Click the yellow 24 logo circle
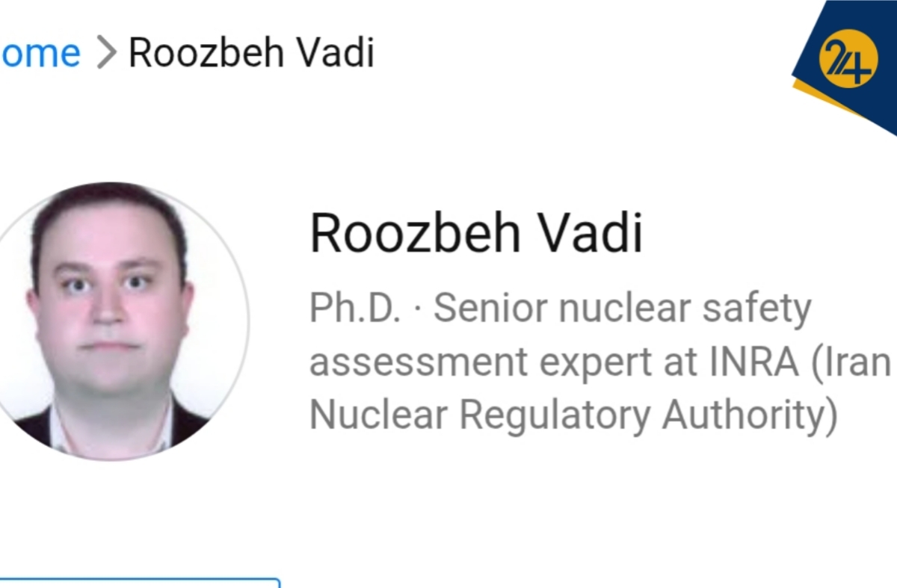The image size is (897, 588). (x=845, y=61)
